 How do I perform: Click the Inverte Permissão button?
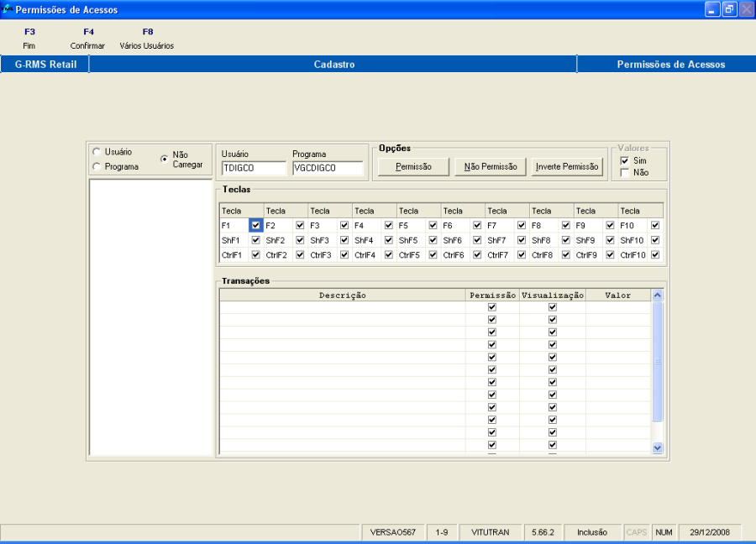[x=567, y=167]
